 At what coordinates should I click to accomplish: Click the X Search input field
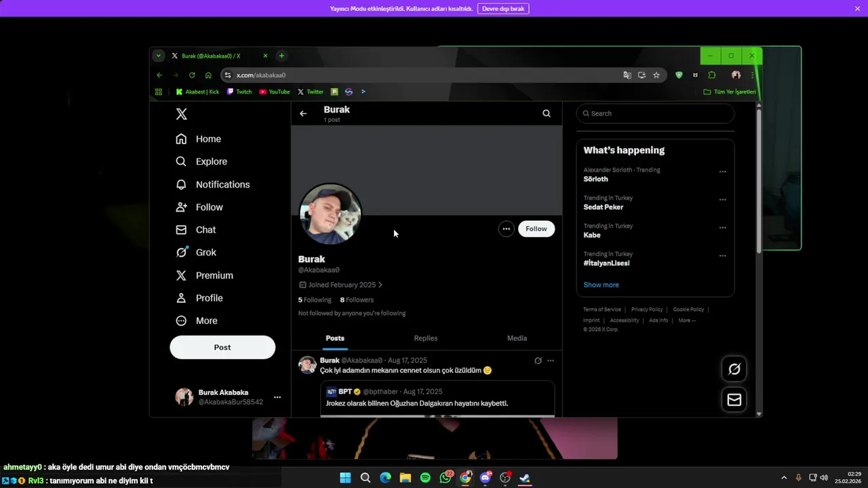(655, 113)
